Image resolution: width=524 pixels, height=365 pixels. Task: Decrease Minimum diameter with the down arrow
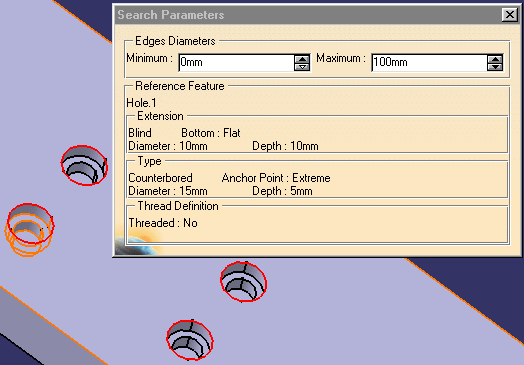pos(302,67)
